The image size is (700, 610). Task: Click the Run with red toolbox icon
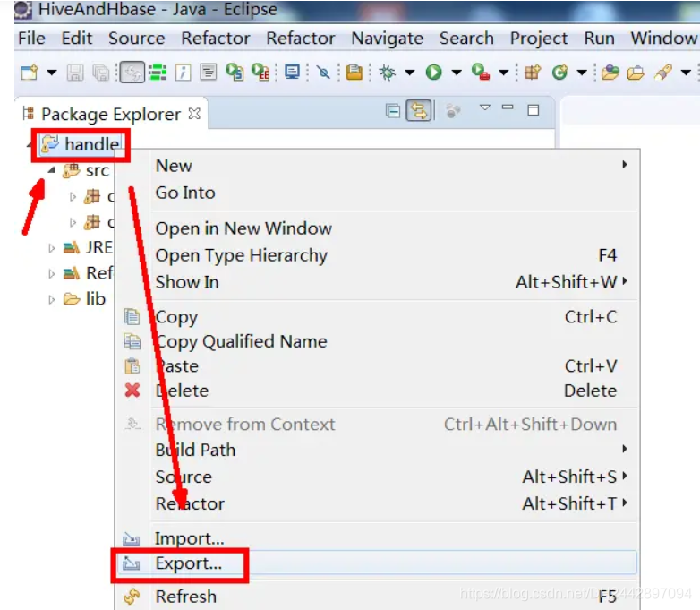[x=481, y=72]
